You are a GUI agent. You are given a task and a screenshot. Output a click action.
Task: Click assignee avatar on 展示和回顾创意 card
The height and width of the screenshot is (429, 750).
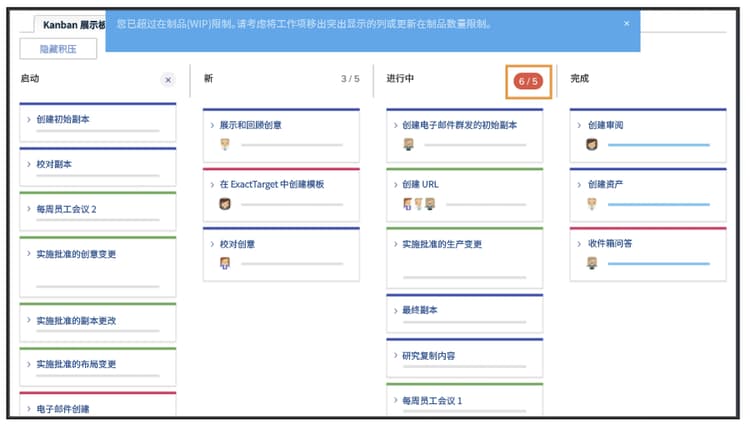(x=225, y=144)
